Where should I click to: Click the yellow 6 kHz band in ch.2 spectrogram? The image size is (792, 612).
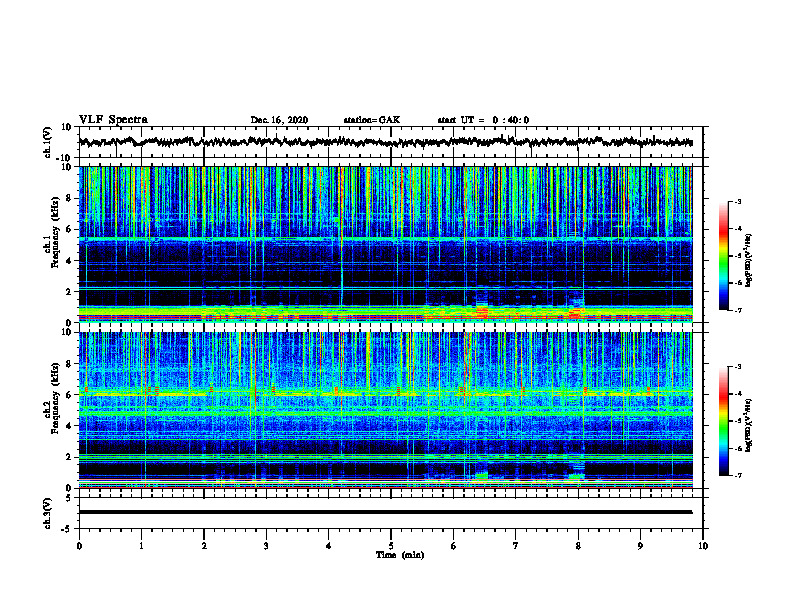(x=385, y=394)
